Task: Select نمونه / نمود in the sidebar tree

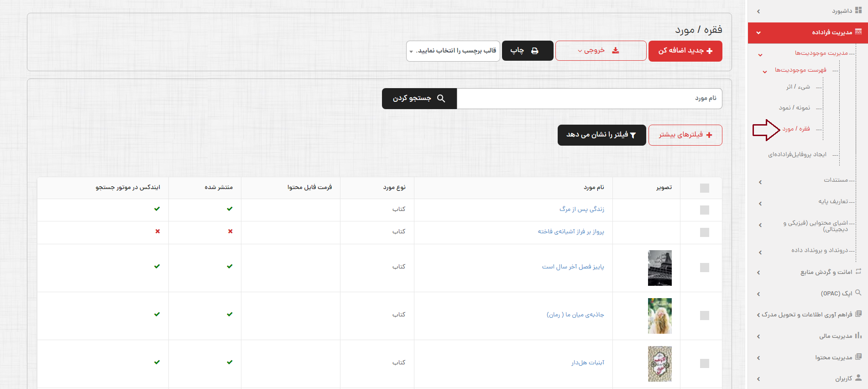Action: pyautogui.click(x=795, y=108)
